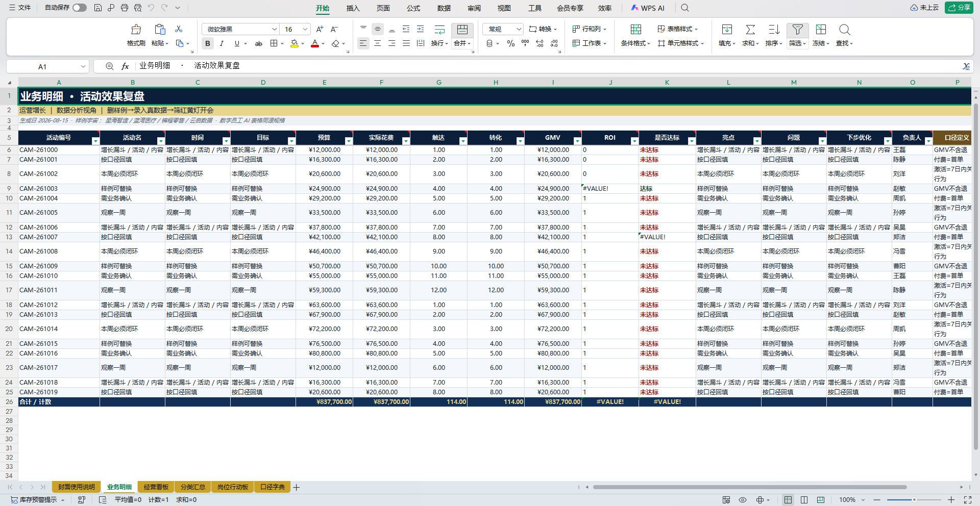Click the green 分享 share button
The width and height of the screenshot is (980, 506).
click(959, 8)
